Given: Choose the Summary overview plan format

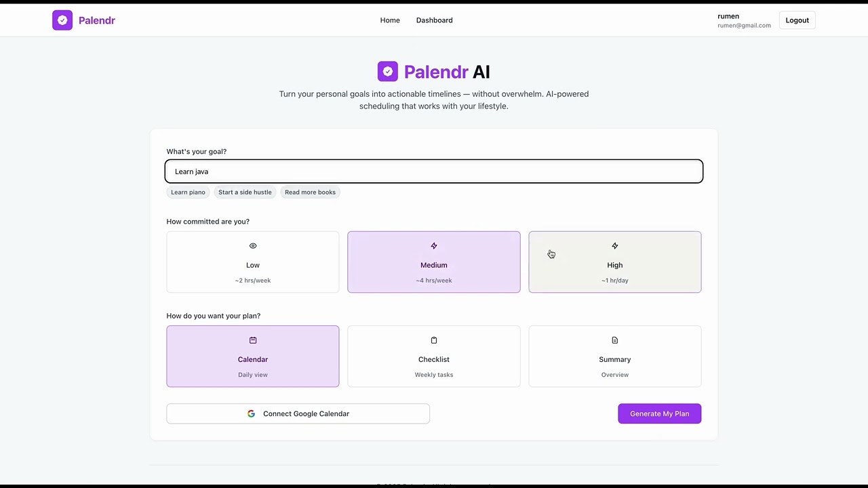Looking at the screenshot, I should [615, 357].
